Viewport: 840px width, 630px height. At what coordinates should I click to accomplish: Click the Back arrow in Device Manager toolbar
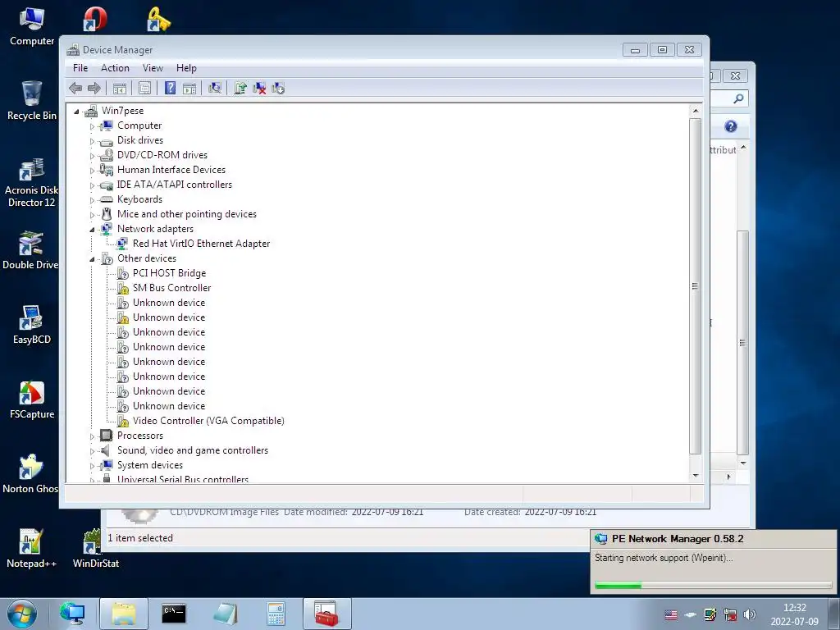click(x=75, y=88)
